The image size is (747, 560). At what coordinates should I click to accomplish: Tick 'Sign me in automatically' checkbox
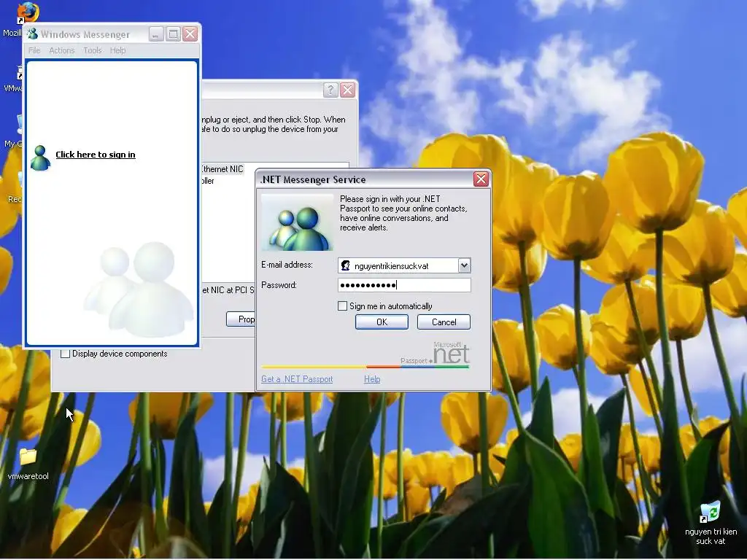pos(342,306)
